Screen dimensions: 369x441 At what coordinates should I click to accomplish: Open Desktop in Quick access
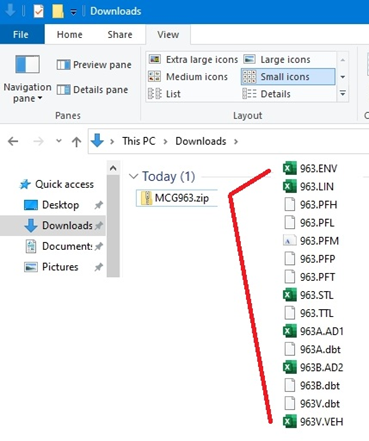(60, 205)
